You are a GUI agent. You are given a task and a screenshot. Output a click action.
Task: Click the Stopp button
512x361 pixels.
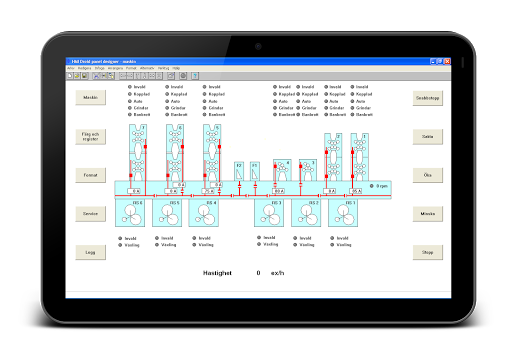428,252
